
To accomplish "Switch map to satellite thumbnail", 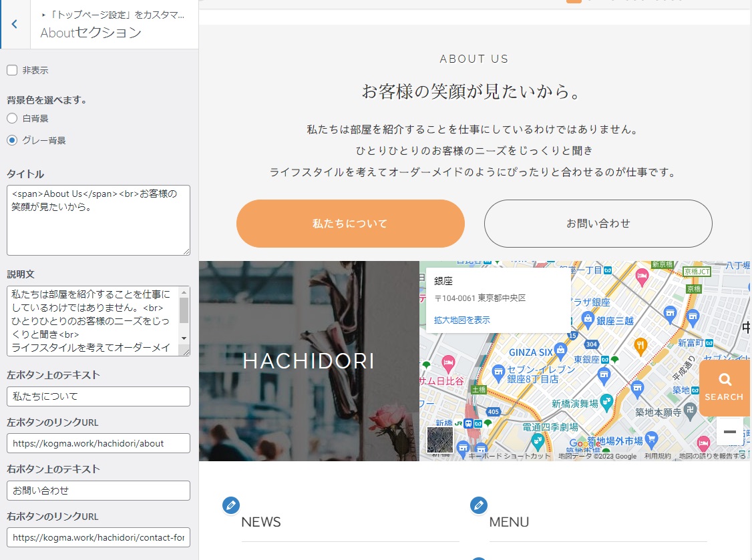I will click(x=440, y=439).
